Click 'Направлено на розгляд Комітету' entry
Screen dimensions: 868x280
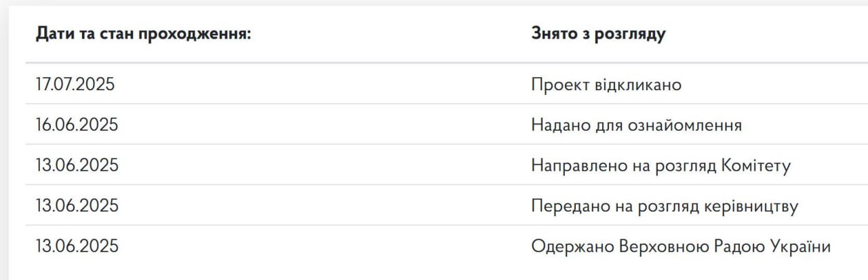(x=660, y=165)
